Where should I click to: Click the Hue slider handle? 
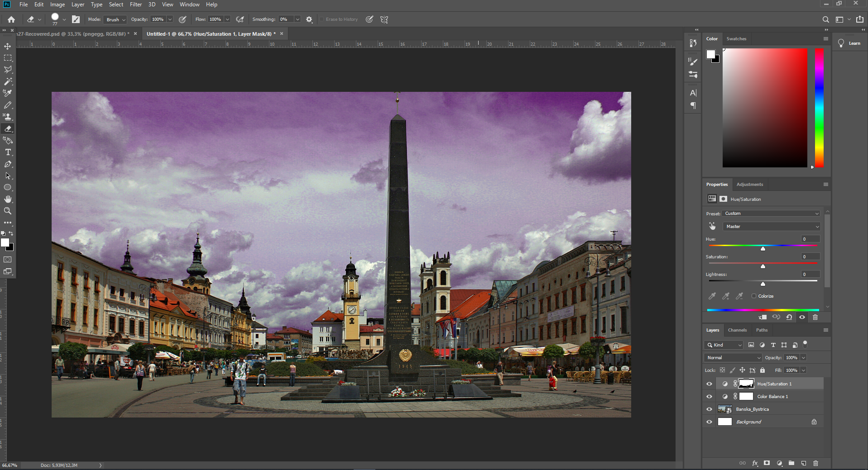tap(763, 248)
